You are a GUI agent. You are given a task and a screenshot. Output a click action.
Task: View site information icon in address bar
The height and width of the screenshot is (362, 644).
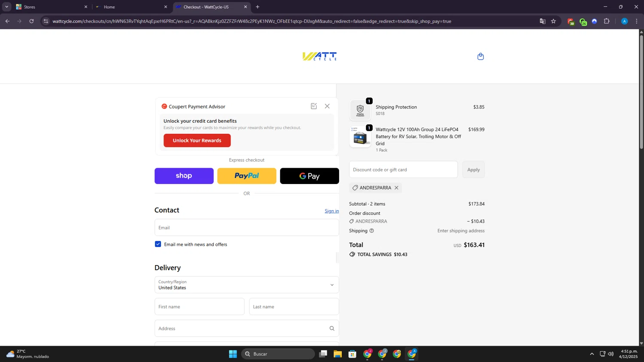pyautogui.click(x=46, y=21)
